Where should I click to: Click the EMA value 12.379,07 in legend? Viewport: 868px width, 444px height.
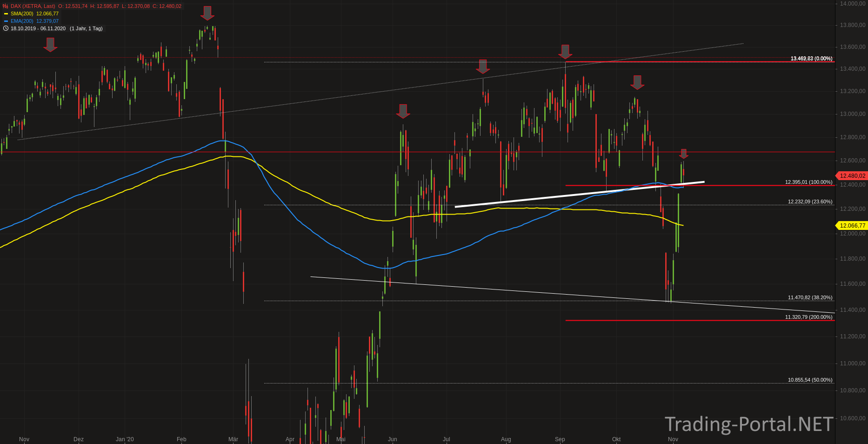47,21
